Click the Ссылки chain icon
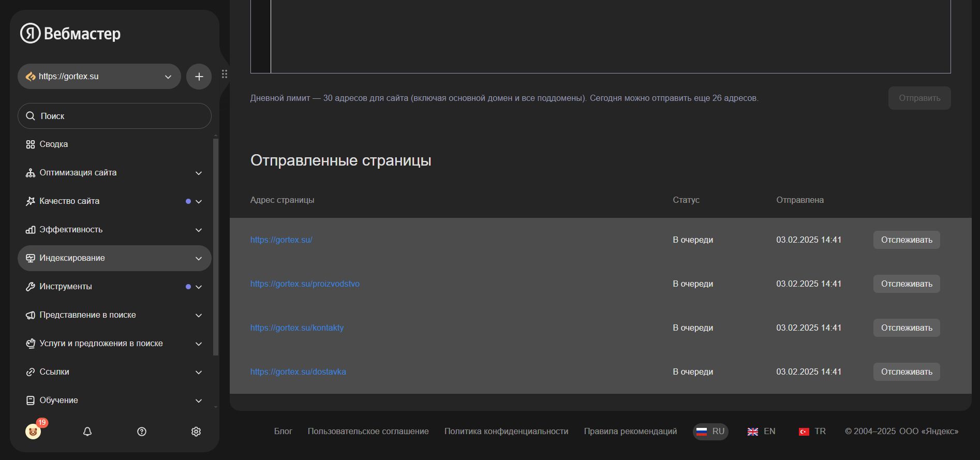The image size is (980, 460). coord(31,372)
